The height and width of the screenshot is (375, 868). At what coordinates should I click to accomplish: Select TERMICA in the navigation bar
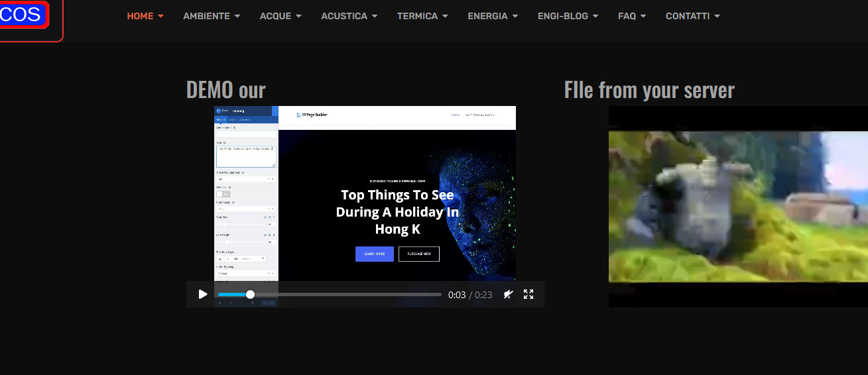point(422,16)
